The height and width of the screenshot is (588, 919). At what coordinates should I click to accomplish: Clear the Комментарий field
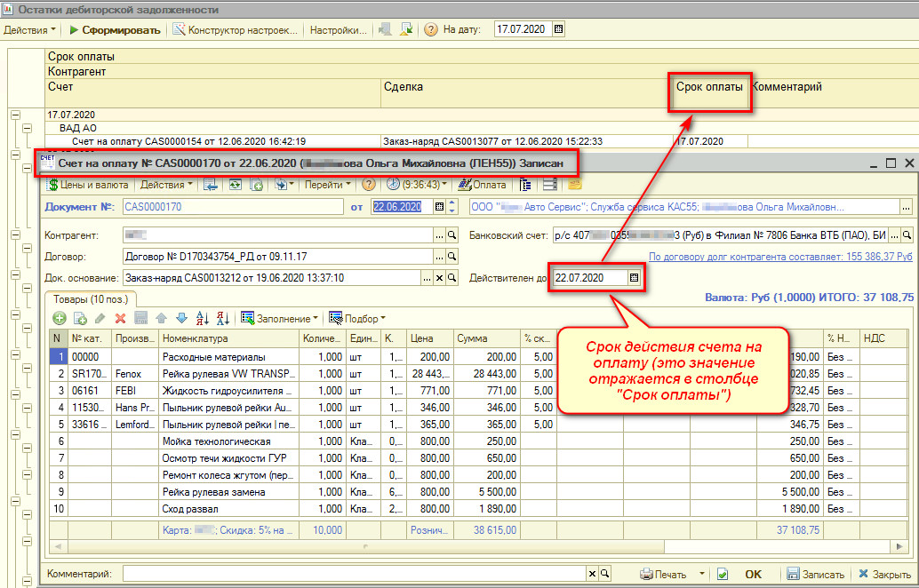coord(592,574)
